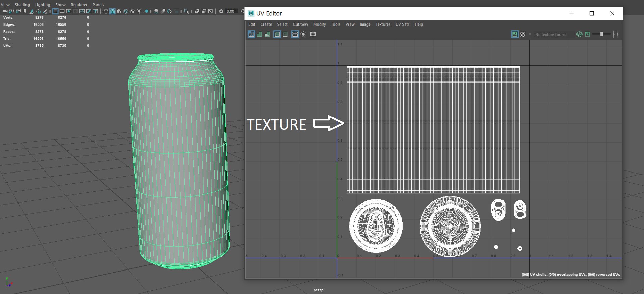Toggle the Resolution Gate display

[x=69, y=11]
